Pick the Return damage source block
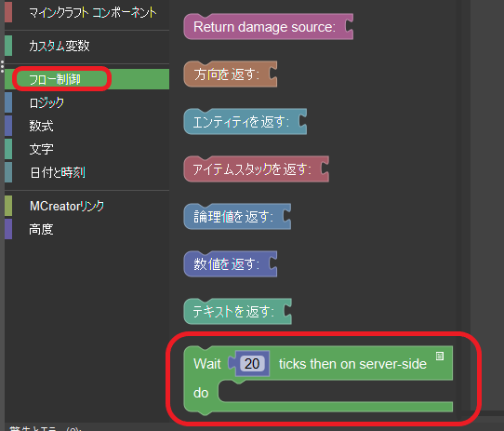This screenshot has height=431, width=504. [269, 27]
